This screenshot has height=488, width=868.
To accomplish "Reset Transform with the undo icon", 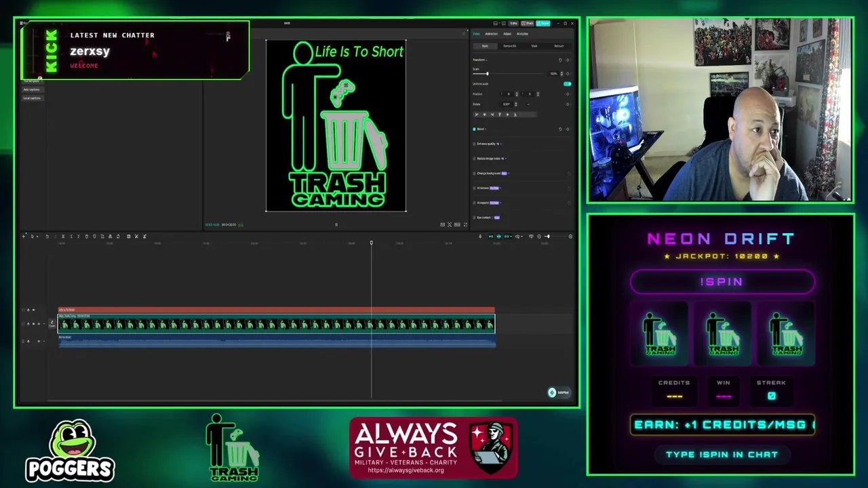I will point(560,60).
